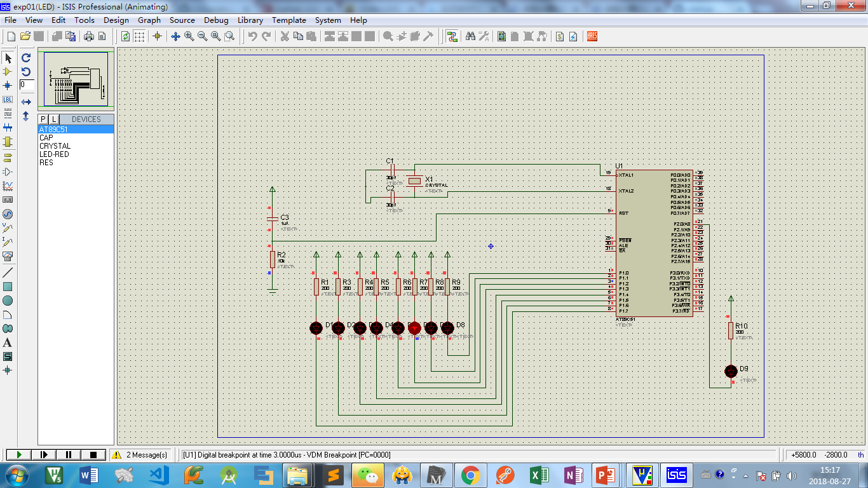This screenshot has width=868, height=488.
Task: Select the Tape Recorder tool
Action: coord(8,200)
